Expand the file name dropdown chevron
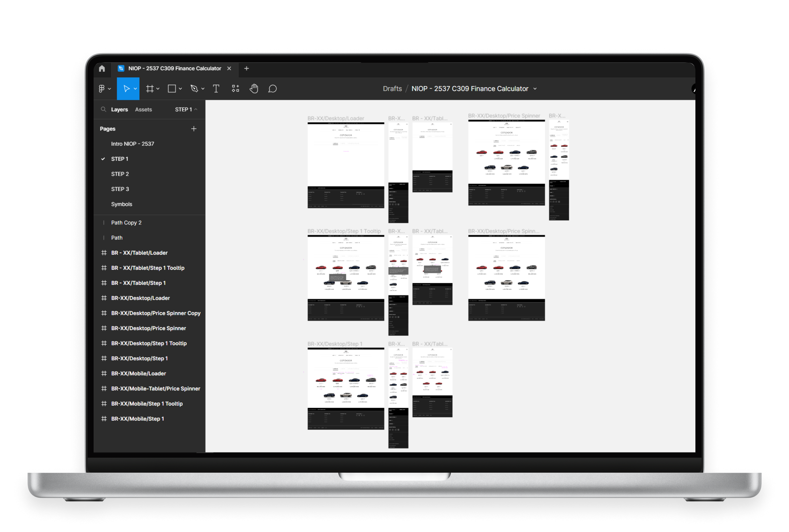Image resolution: width=789 pixels, height=532 pixels. (535, 89)
